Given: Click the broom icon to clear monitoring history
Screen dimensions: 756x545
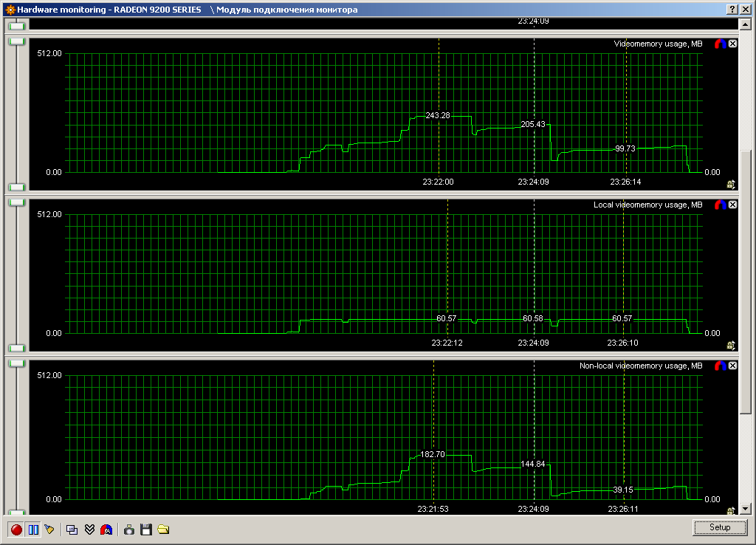Looking at the screenshot, I should click(49, 529).
